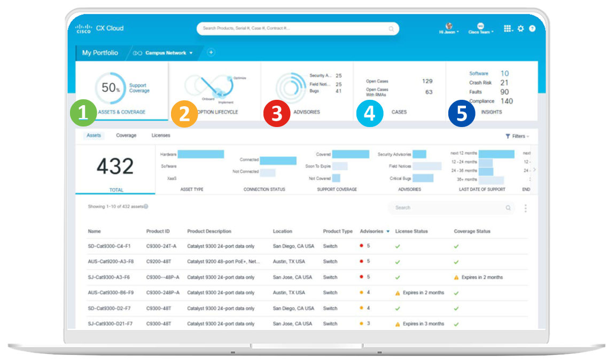Click the global search products field

coord(298,29)
